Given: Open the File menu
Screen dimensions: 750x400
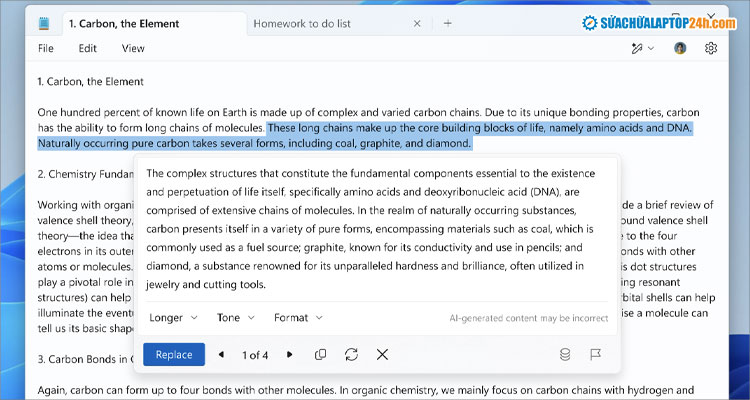Looking at the screenshot, I should click(46, 48).
